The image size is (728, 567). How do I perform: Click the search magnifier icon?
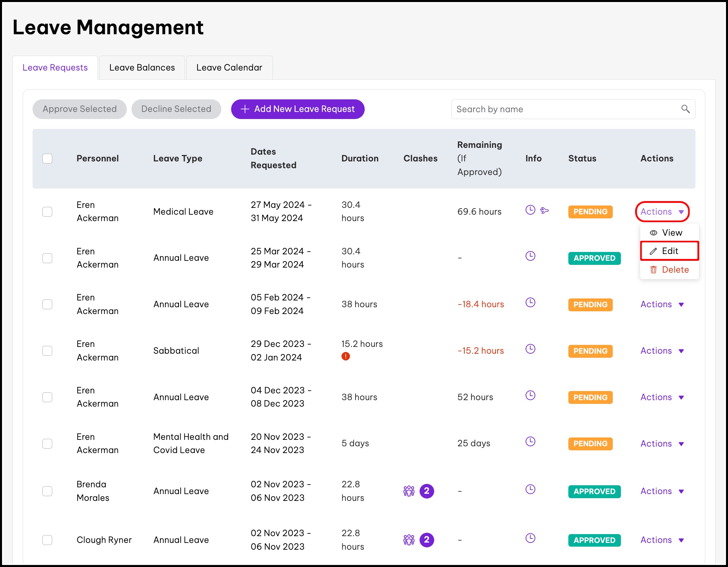(685, 109)
